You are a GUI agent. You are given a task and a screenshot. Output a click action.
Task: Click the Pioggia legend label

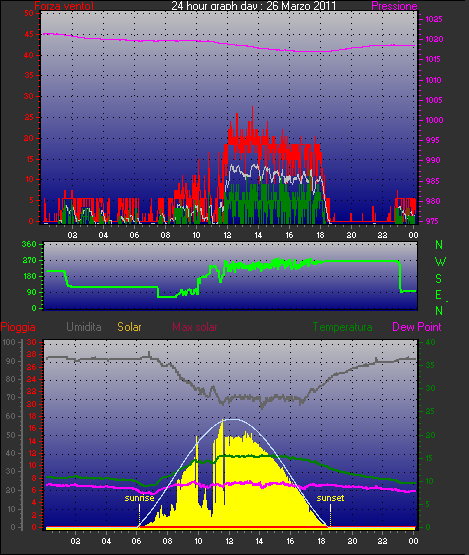(x=18, y=327)
